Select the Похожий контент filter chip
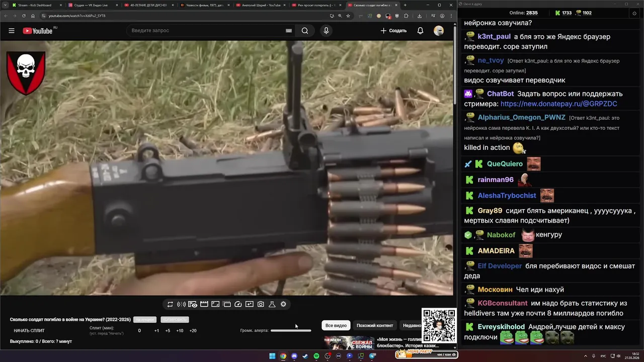The width and height of the screenshot is (644, 362). click(375, 325)
